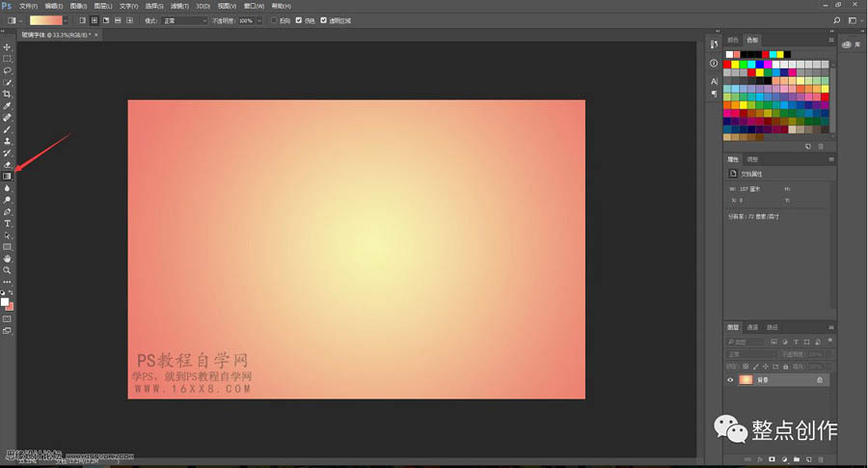The width and height of the screenshot is (868, 468).
Task: Select the Brush tool
Action: click(x=7, y=129)
